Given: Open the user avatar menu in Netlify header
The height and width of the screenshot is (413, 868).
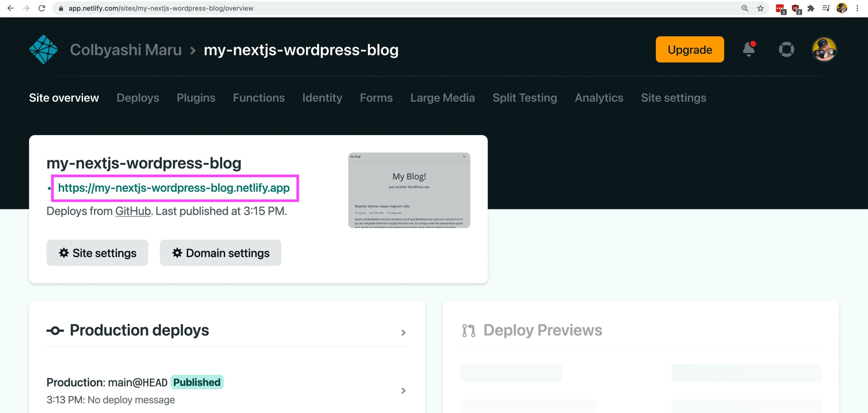Looking at the screenshot, I should coord(824,49).
